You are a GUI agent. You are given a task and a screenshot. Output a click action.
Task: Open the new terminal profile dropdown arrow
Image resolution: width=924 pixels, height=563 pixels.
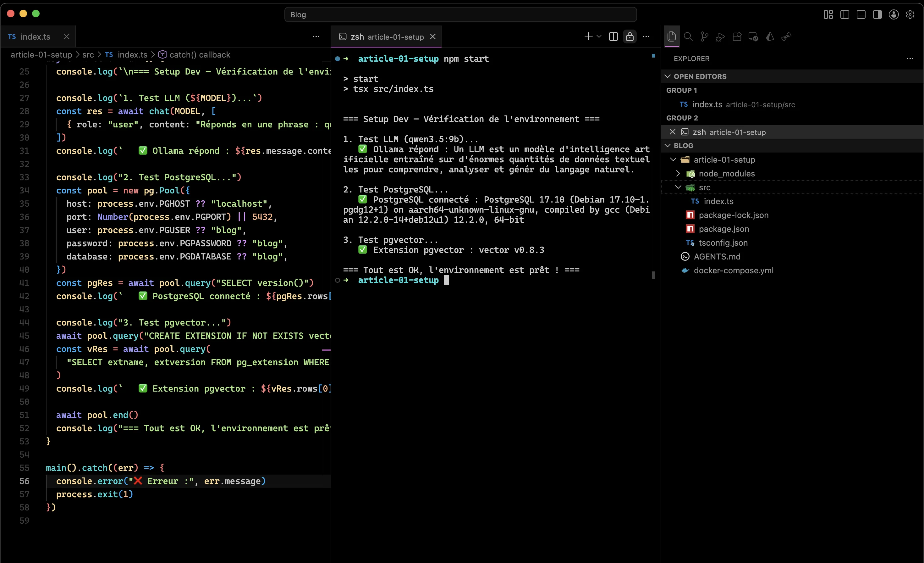pyautogui.click(x=599, y=36)
